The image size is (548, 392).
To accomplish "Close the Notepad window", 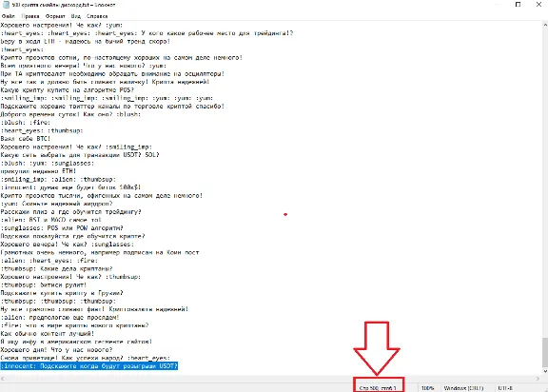I will click(538, 5).
